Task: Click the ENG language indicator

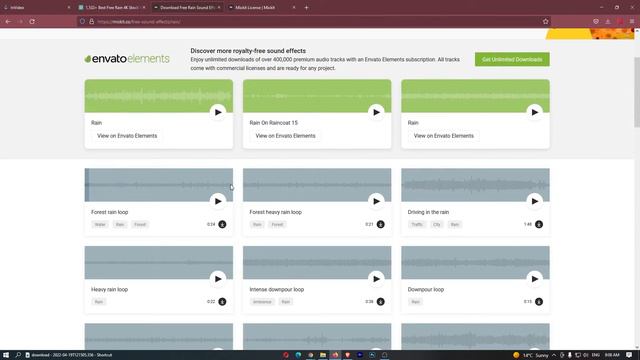Action: [x=596, y=355]
